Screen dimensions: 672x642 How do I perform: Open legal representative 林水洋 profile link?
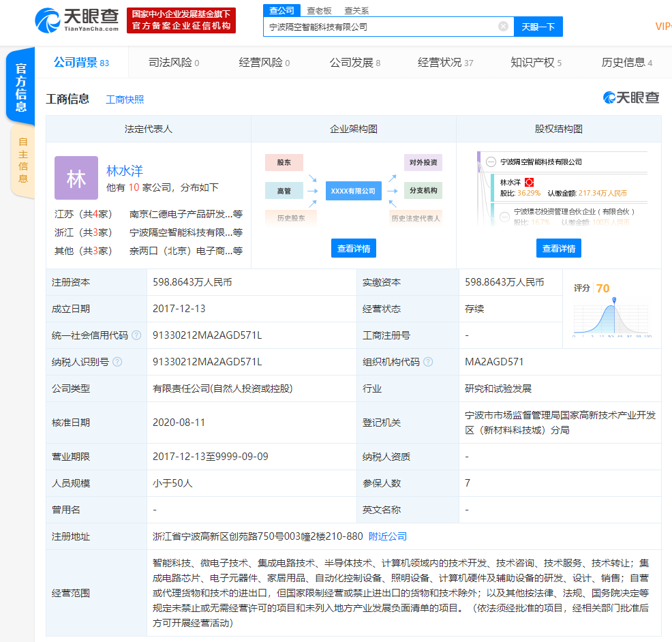[x=125, y=171]
